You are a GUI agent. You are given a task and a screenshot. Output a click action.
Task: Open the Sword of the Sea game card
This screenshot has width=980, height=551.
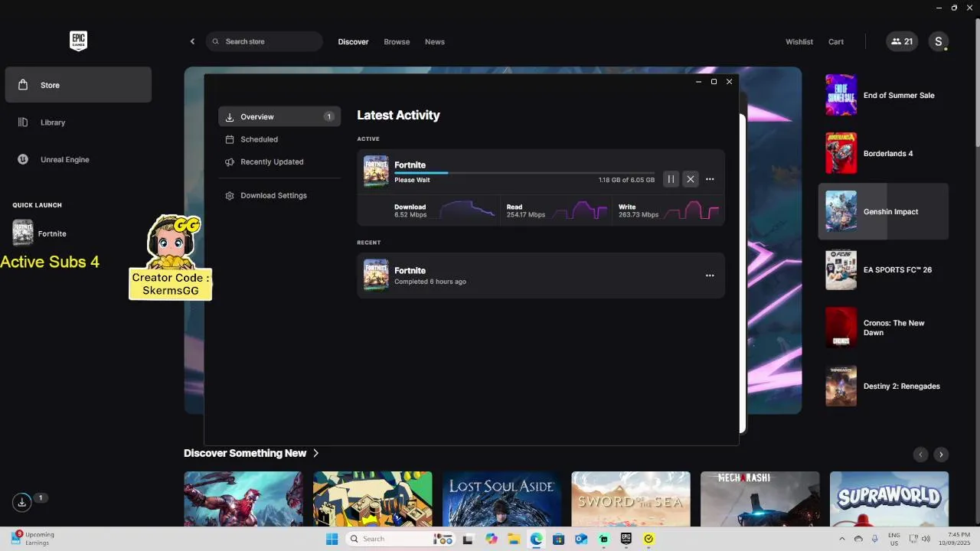tap(631, 499)
